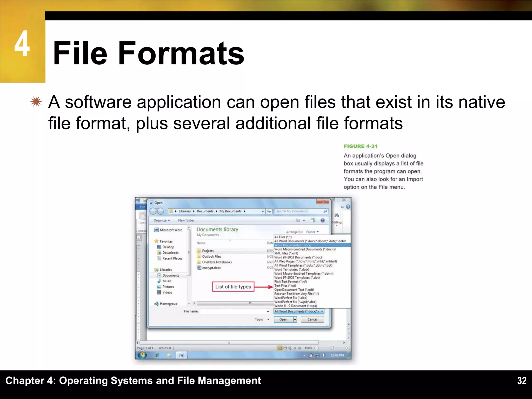Click My Documents in the address bar breadcrumb
Viewport: 532px width, 399px height.
230,211
